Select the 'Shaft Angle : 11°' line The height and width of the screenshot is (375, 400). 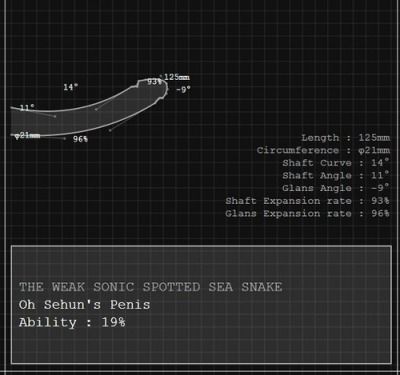336,176
